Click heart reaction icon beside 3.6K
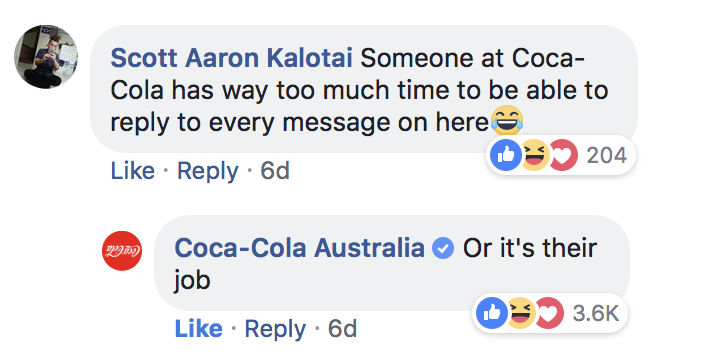The height and width of the screenshot is (364, 708). (549, 313)
